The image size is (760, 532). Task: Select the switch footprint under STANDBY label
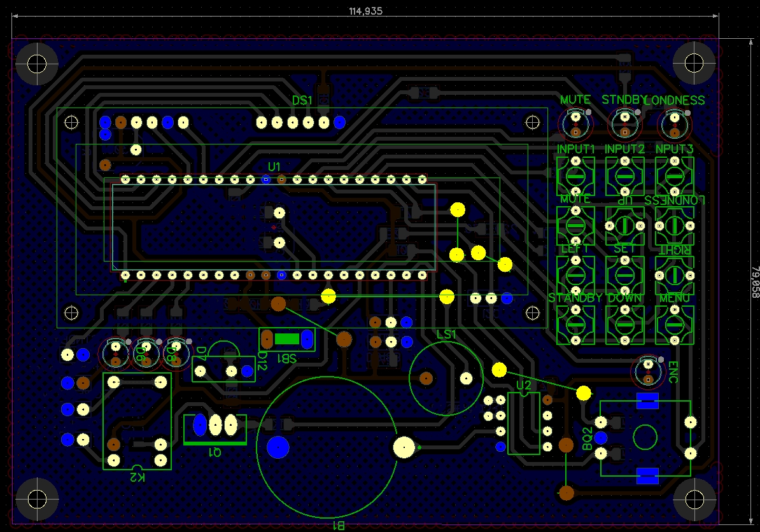pyautogui.click(x=575, y=325)
